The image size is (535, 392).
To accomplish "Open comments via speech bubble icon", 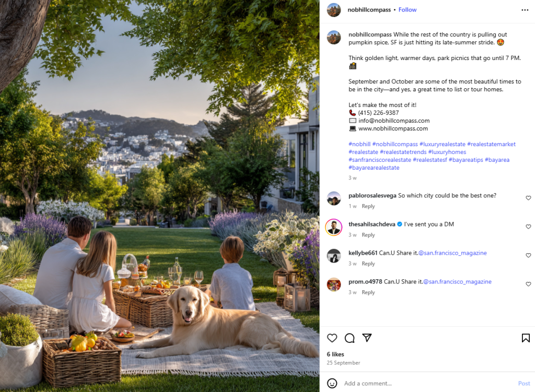I will pos(350,338).
